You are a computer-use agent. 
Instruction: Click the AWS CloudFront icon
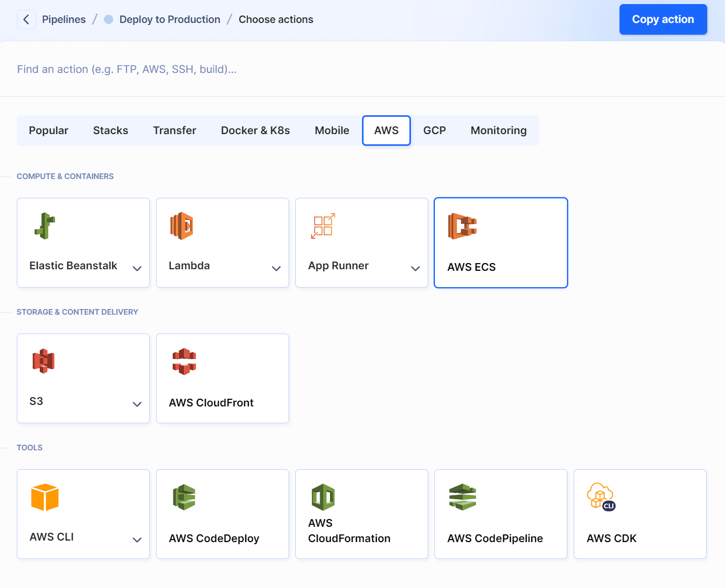click(x=184, y=361)
